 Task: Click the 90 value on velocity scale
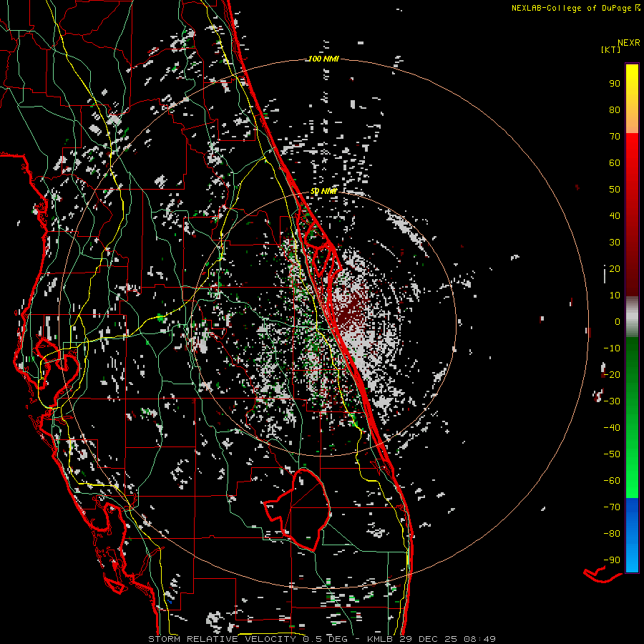(614, 83)
